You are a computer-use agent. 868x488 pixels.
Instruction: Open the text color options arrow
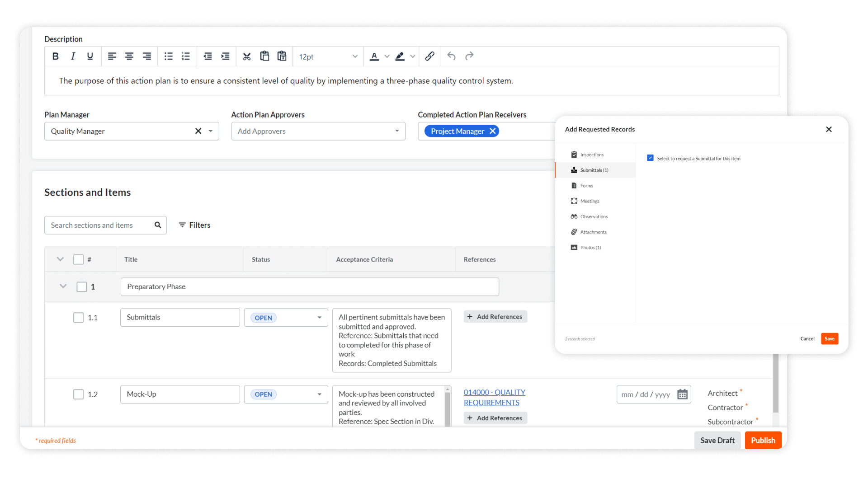pyautogui.click(x=387, y=56)
